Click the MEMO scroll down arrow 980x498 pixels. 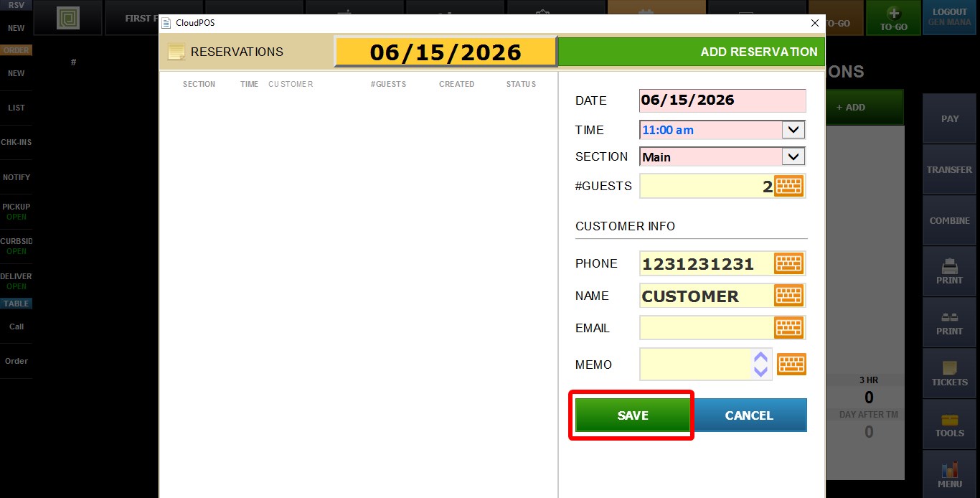[760, 372]
